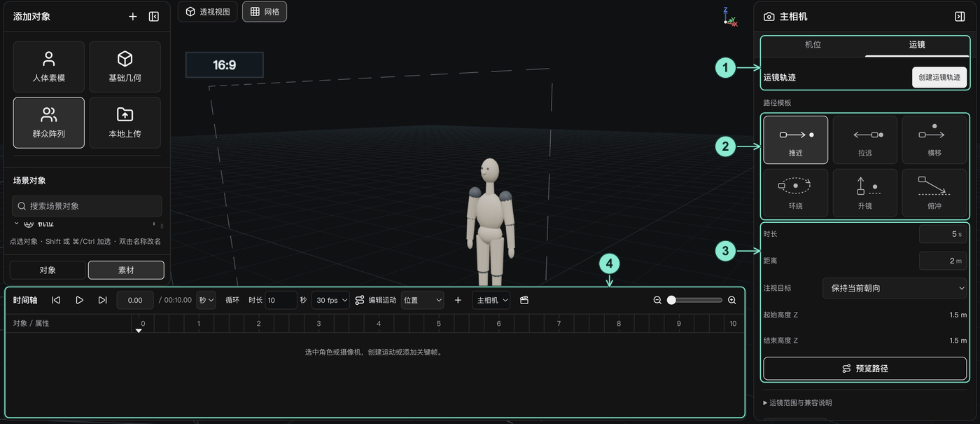Viewport: 980px width, 424px height.
Task: Choose the 横移 lateral move template
Action: 934,140
